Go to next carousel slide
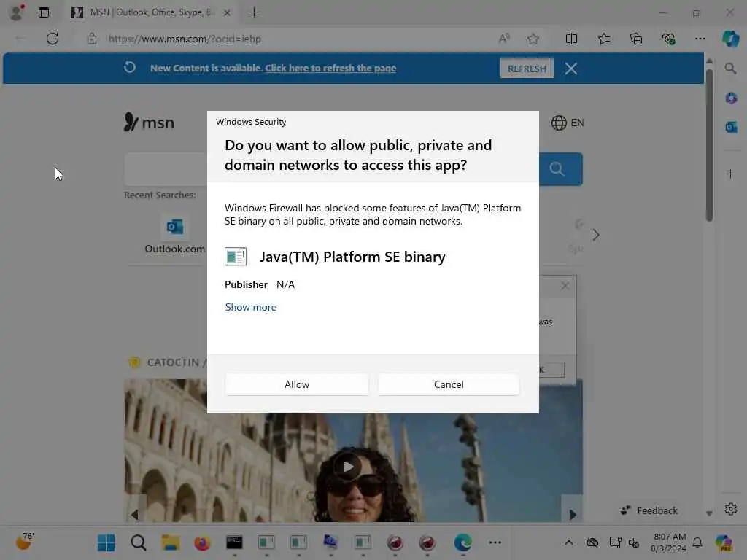 [573, 514]
